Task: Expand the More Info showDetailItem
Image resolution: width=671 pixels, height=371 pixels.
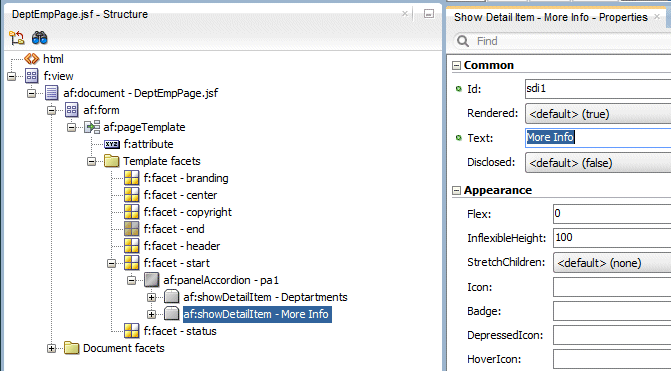Action: click(x=151, y=314)
